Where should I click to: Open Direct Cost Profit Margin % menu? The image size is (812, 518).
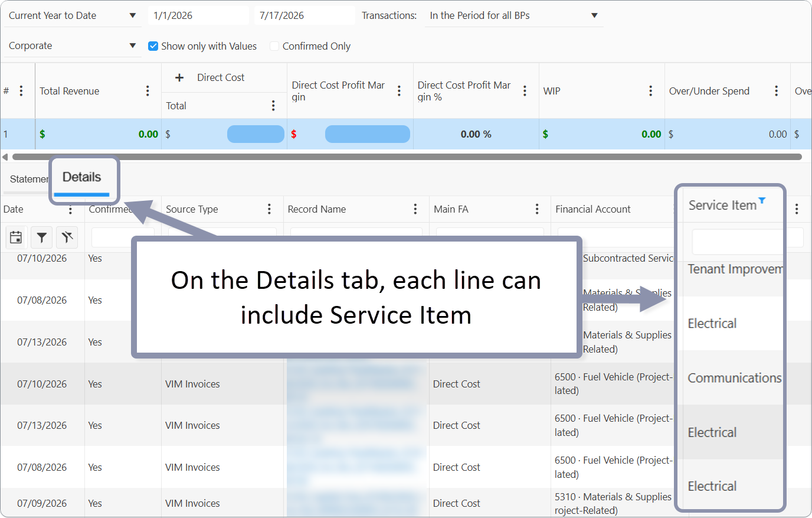tap(525, 90)
